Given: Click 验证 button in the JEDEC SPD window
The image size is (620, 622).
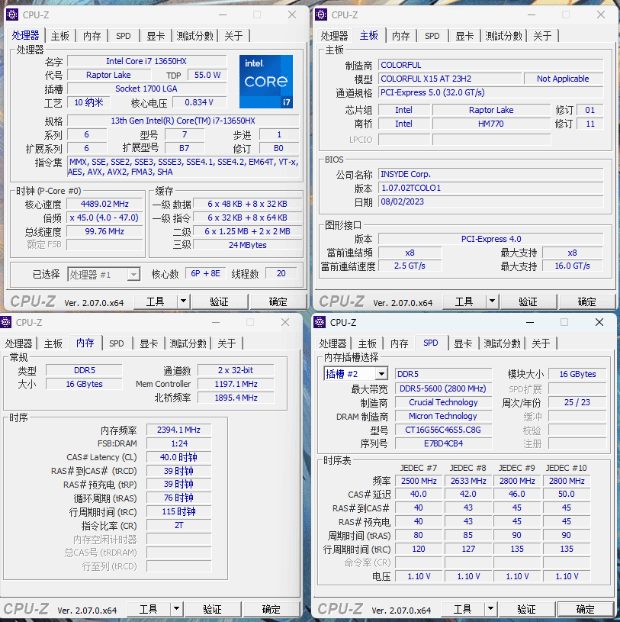Looking at the screenshot, I should (x=526, y=609).
